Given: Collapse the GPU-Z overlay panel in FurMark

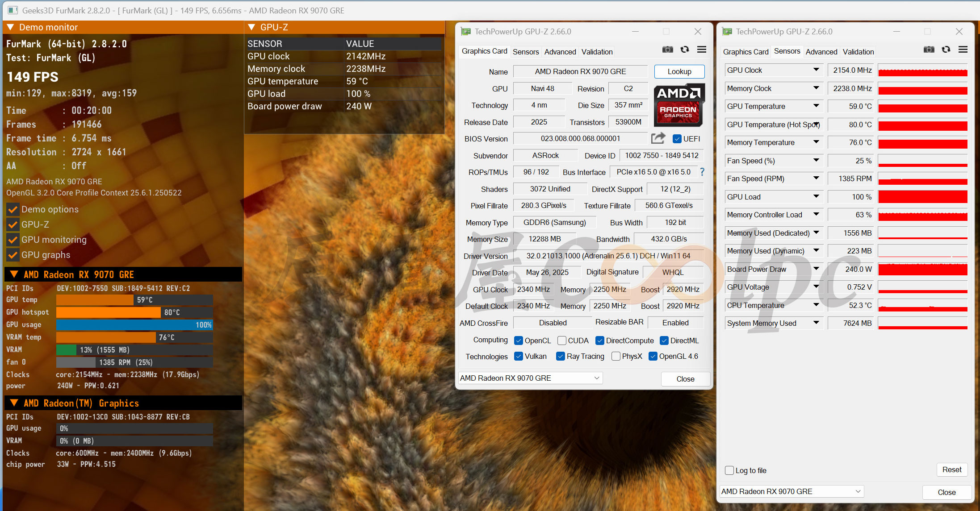Looking at the screenshot, I should [x=251, y=27].
